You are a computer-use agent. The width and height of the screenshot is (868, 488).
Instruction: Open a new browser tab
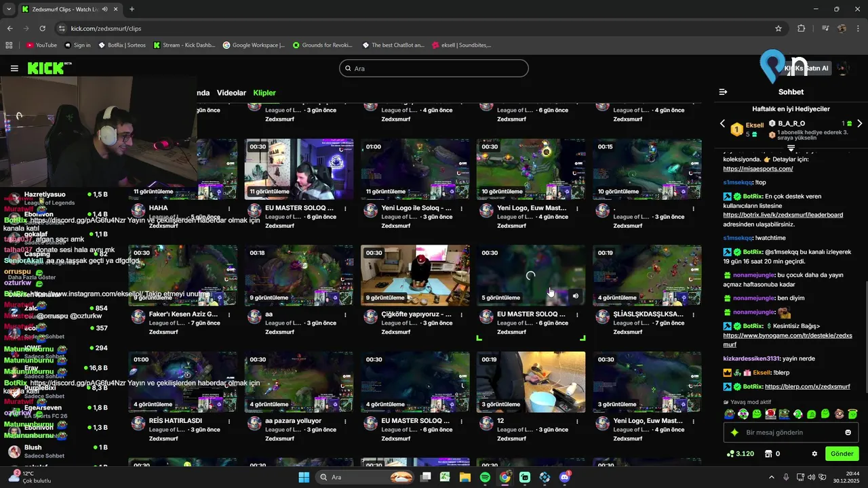(132, 9)
